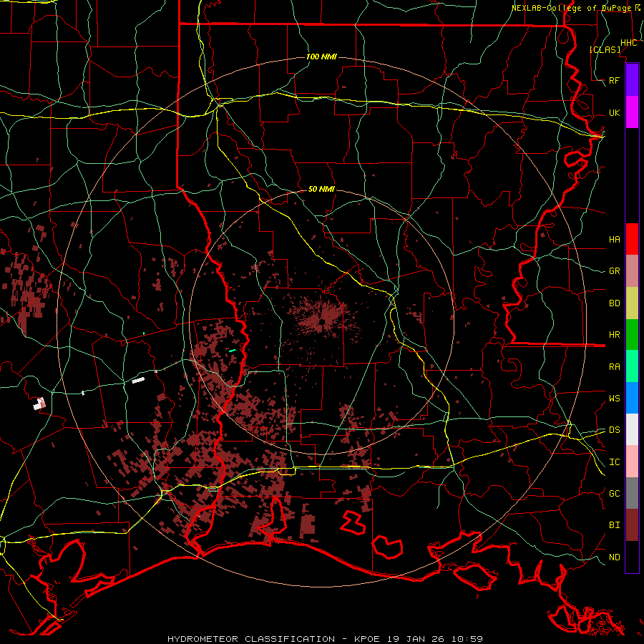This screenshot has height=644, width=644.
Task: Click the BI legend label
Action: pyautogui.click(x=615, y=525)
